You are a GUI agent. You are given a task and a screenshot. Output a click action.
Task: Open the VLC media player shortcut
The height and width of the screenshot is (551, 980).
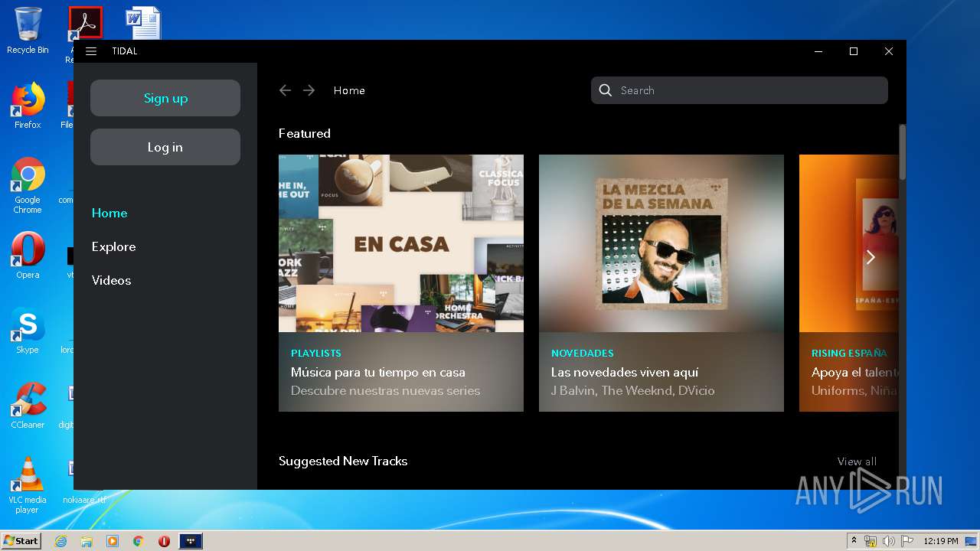click(28, 485)
